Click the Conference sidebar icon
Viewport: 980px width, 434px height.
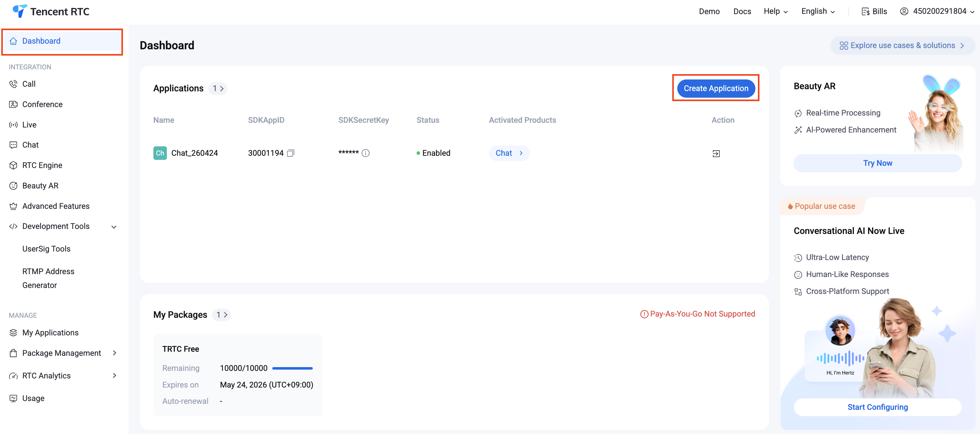coord(13,104)
